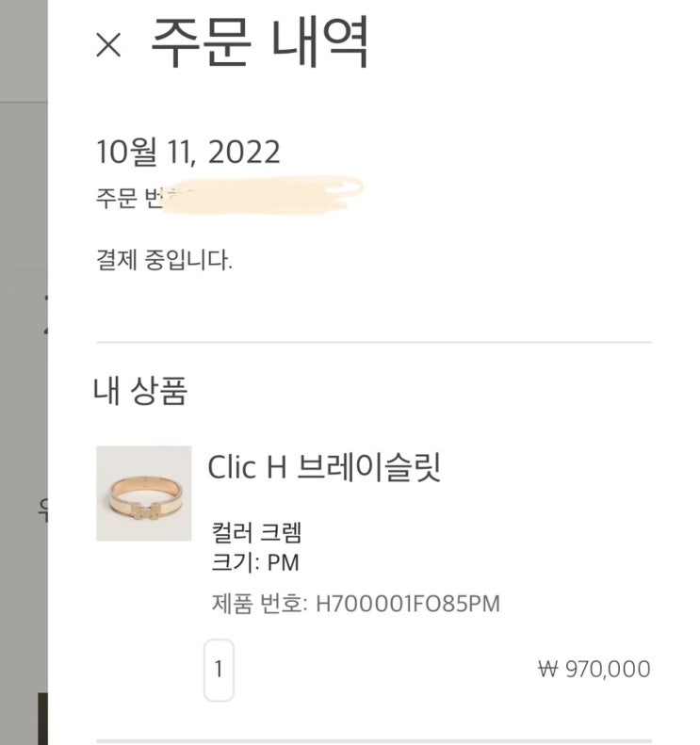Click the order date 10월 11, 2022
This screenshot has width=700, height=745.
(x=187, y=152)
